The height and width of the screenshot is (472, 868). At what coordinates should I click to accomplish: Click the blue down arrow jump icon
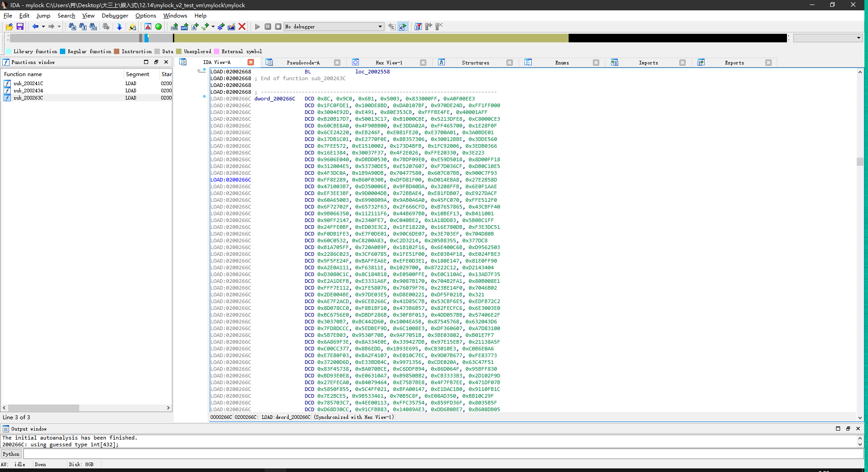[x=119, y=27]
